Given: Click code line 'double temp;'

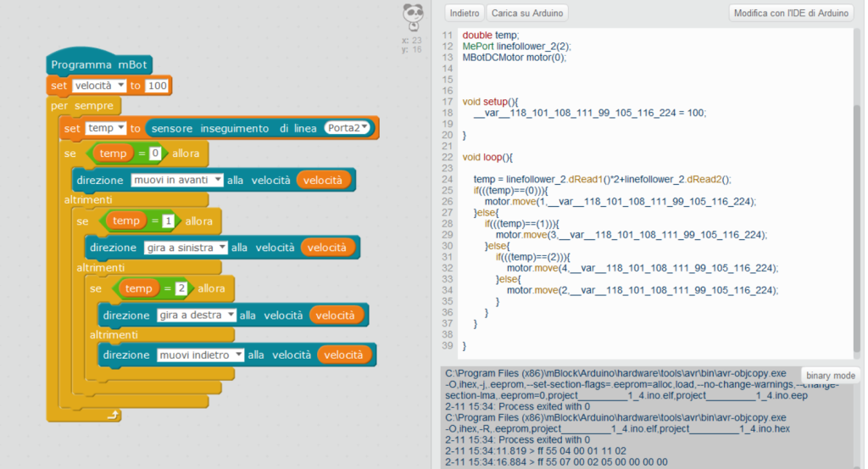Looking at the screenshot, I should 491,35.
